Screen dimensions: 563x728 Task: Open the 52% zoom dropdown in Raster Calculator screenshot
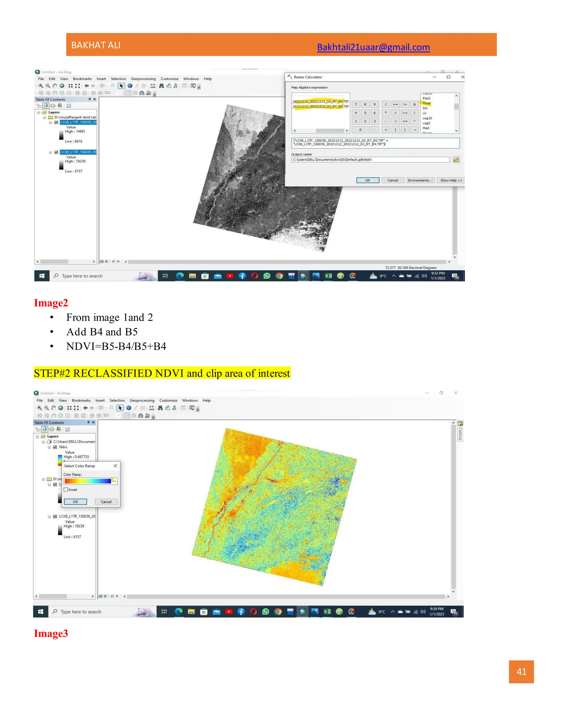[119, 93]
